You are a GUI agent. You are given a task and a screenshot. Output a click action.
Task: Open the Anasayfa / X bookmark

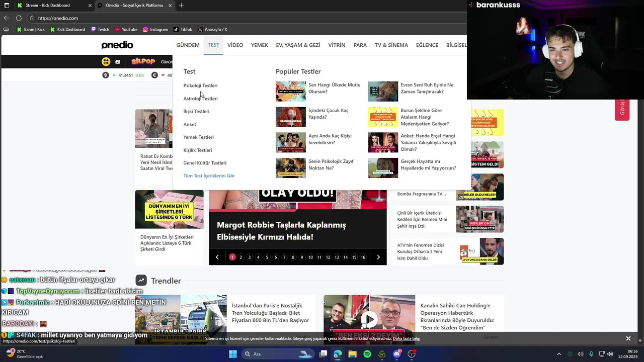pos(212,29)
